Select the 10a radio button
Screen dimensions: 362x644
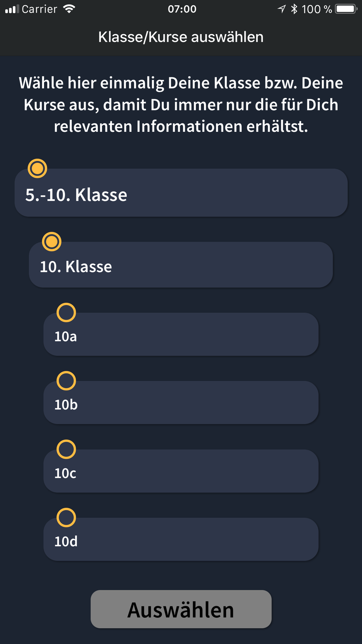pos(66,313)
